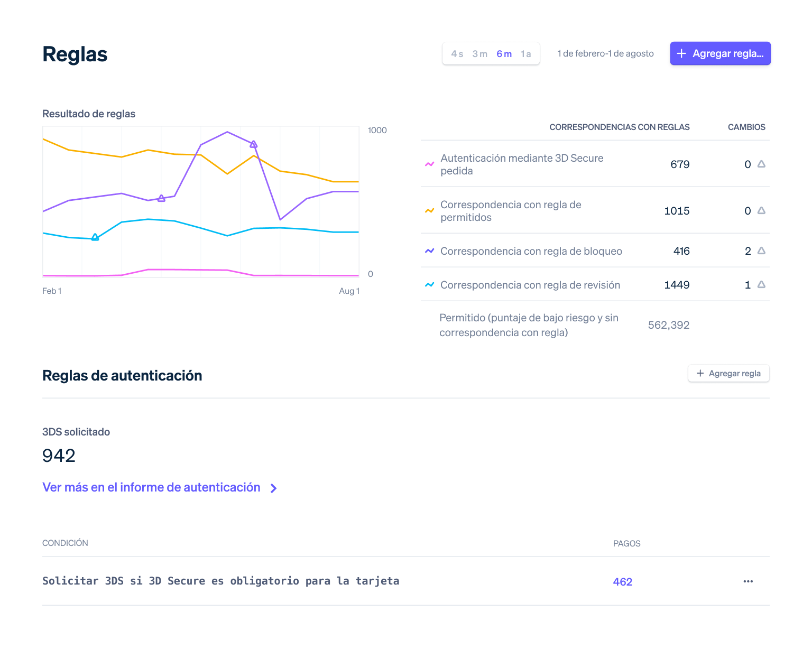Click the CONDICIÓN column header
Image resolution: width=812 pixels, height=649 pixels.
[65, 543]
